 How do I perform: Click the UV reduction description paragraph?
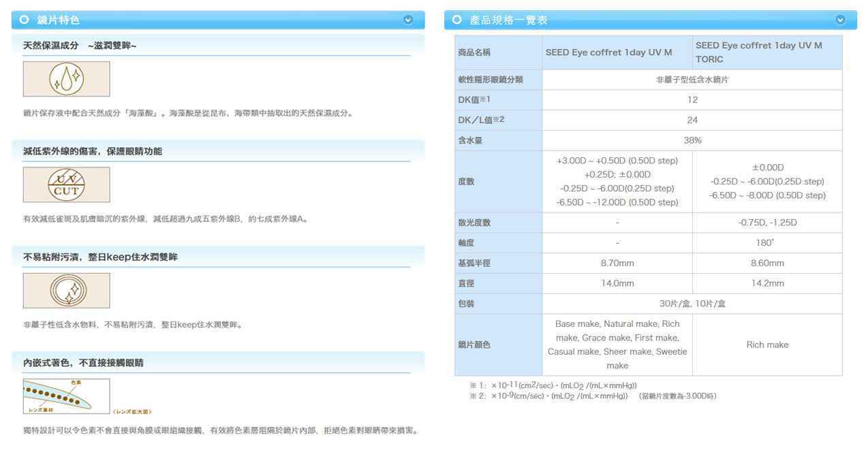pos(166,219)
